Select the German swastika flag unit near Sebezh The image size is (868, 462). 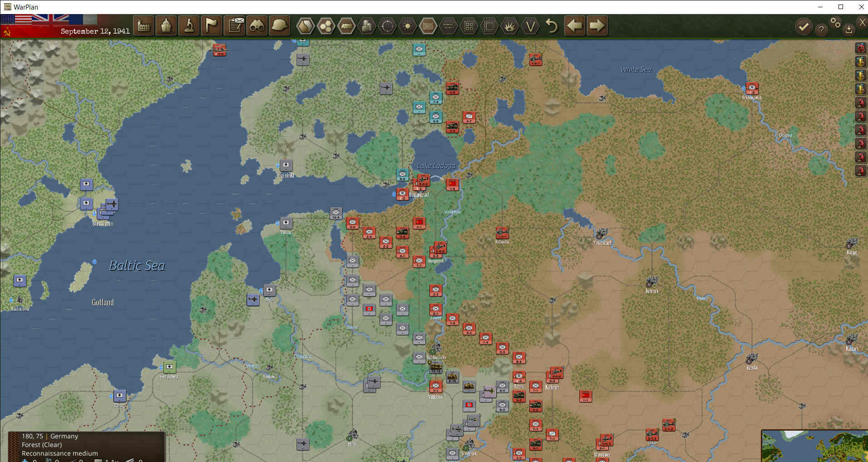pos(369,309)
